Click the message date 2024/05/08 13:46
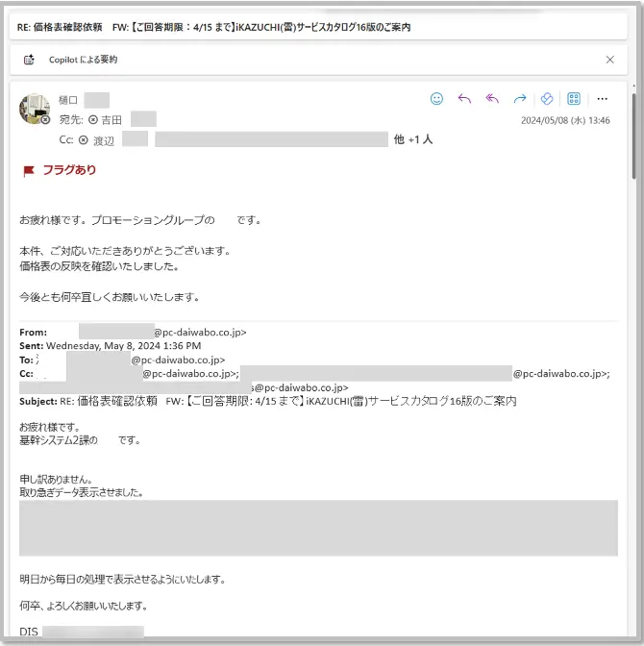This screenshot has width=644, height=646. click(565, 120)
